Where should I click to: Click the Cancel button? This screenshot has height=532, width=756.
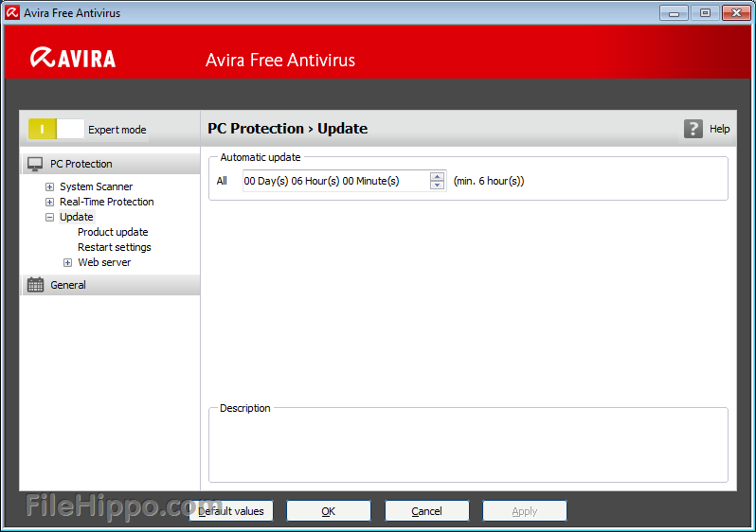(x=426, y=511)
